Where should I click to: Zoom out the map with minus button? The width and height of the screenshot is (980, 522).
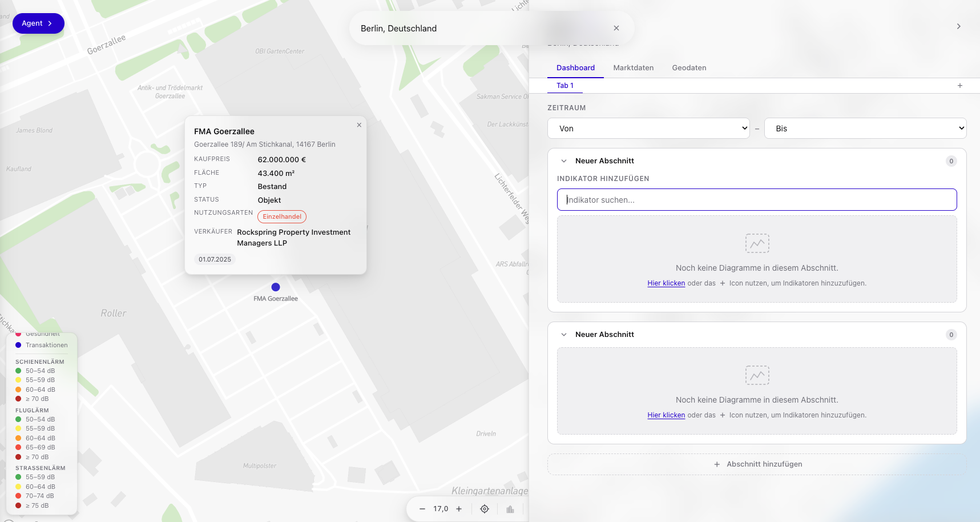point(422,509)
